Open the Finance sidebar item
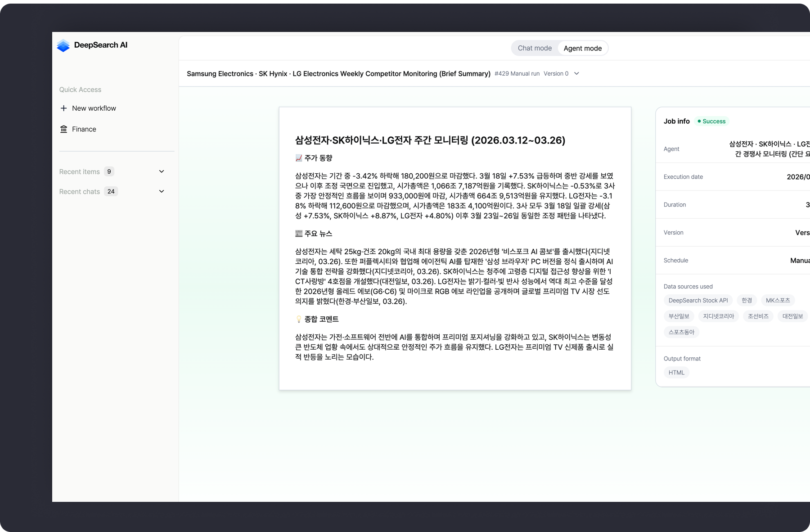The image size is (810, 532). pos(84,129)
